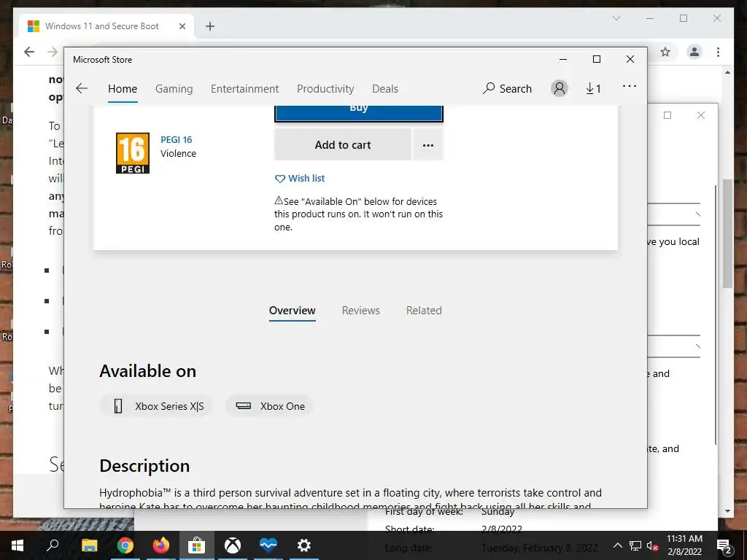Select the Overview section tab
The height and width of the screenshot is (560, 747).
(x=292, y=311)
